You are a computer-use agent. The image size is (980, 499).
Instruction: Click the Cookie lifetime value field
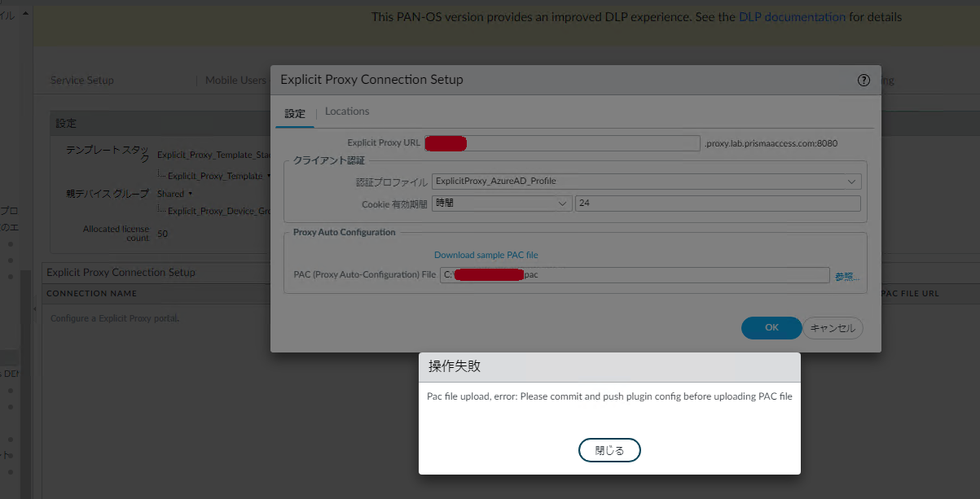(717, 204)
